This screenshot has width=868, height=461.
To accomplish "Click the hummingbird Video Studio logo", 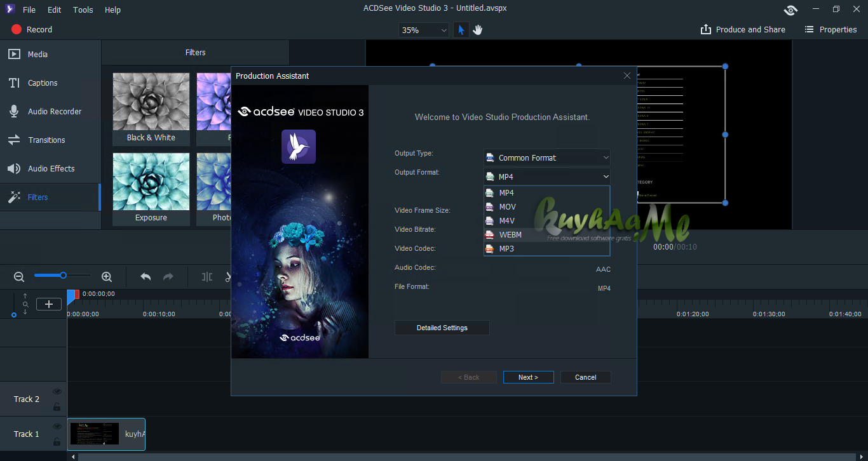I will coord(299,147).
